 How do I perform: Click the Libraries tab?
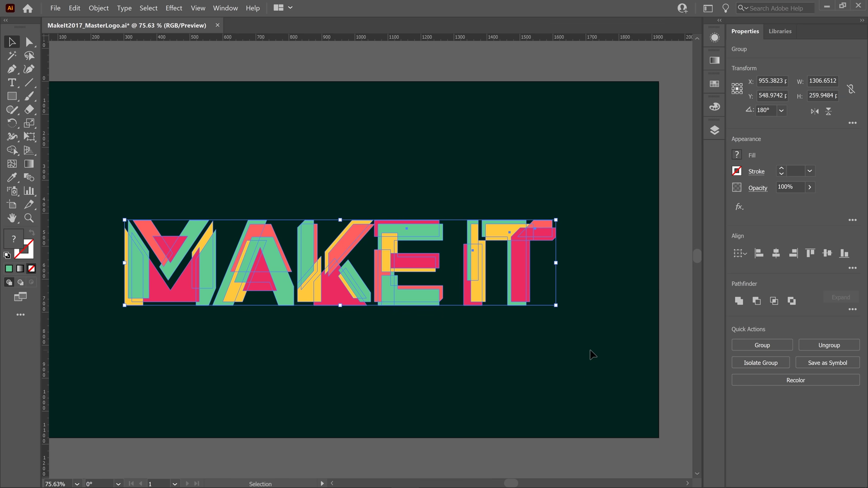[780, 30]
